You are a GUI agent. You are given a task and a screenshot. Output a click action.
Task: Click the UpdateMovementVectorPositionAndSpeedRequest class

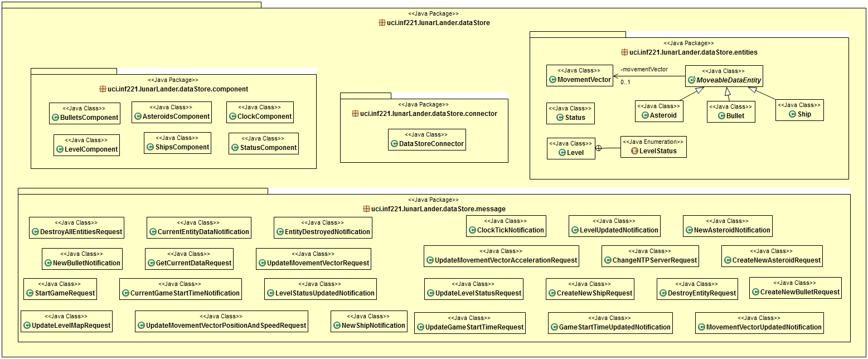tap(221, 321)
